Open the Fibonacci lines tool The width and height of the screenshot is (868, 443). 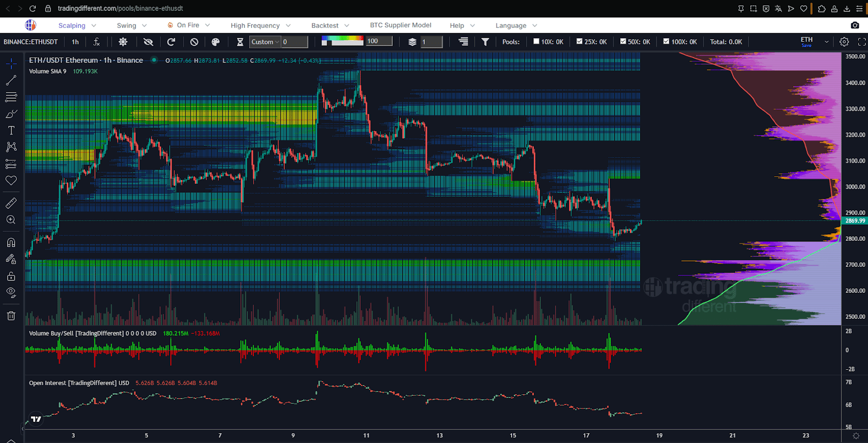(x=11, y=97)
